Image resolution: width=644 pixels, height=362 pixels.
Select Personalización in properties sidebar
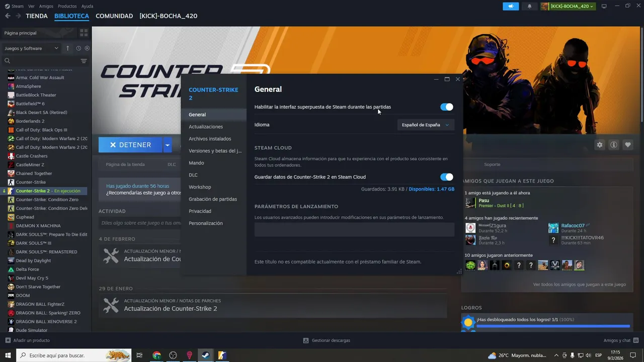(x=205, y=223)
